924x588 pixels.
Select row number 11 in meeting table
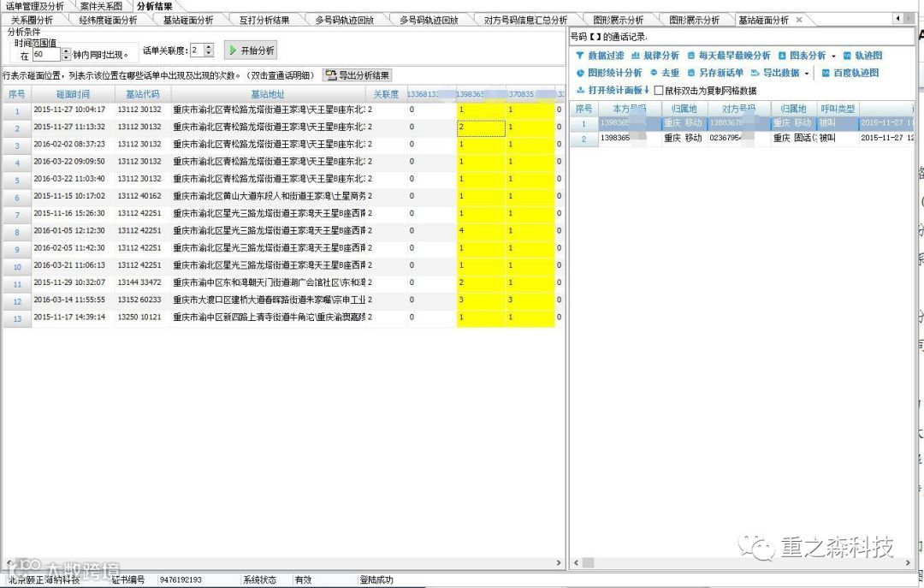pos(17,283)
